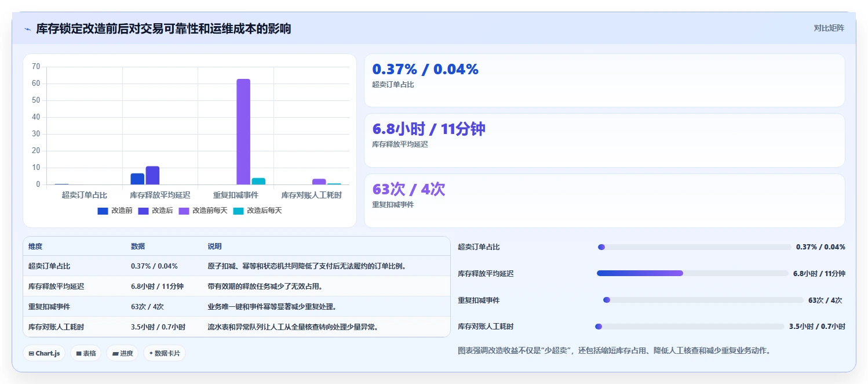Click x-axis label 重复扣减事件 in chart
Viewport: 868px width, 384px height.
click(x=236, y=195)
